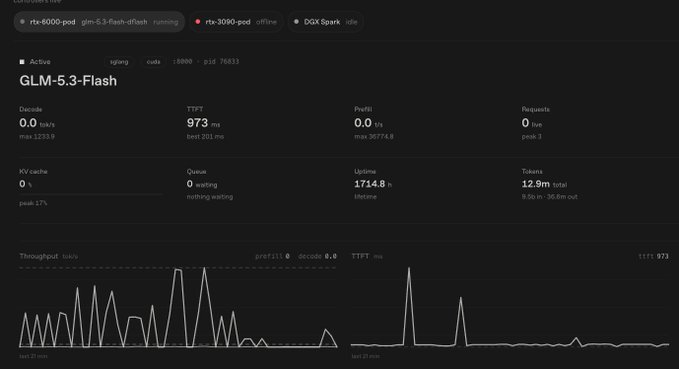The image size is (679, 369).
Task: Click the lifetime label under Uptime
Action: [365, 197]
